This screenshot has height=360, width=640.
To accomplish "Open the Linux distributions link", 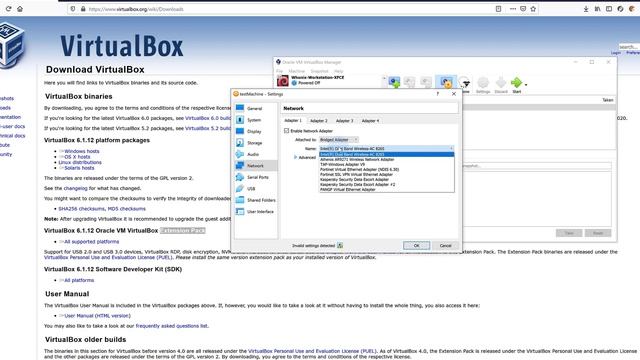I will [x=80, y=162].
